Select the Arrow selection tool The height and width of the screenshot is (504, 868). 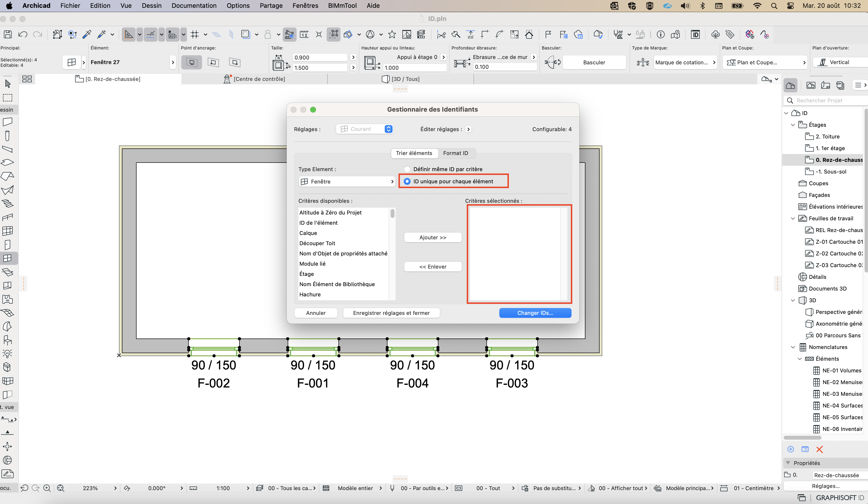8,84
